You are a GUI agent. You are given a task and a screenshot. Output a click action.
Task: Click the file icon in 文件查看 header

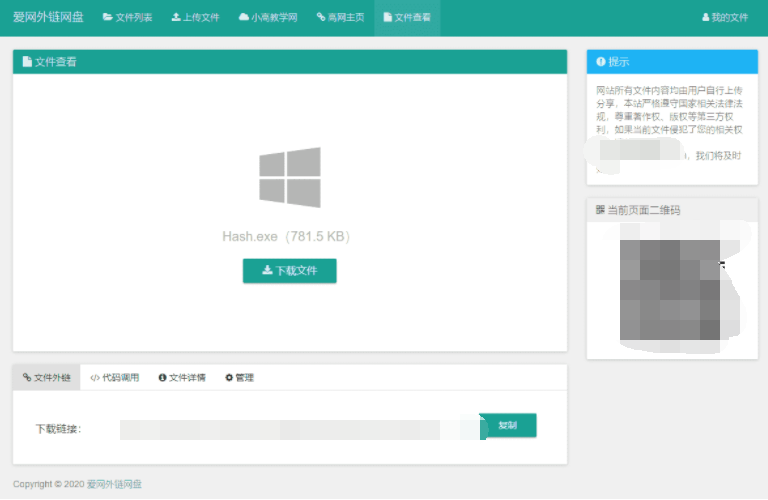click(27, 62)
